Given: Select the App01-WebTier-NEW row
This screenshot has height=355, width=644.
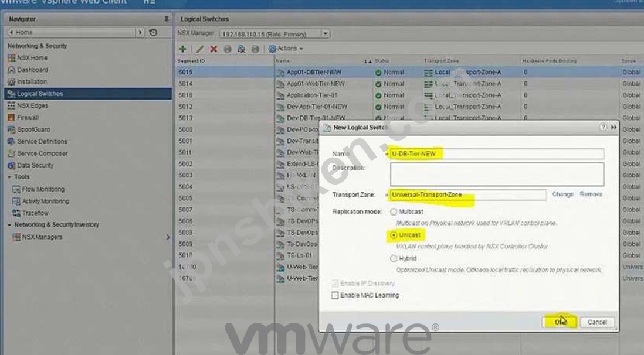Looking at the screenshot, I should tap(316, 84).
